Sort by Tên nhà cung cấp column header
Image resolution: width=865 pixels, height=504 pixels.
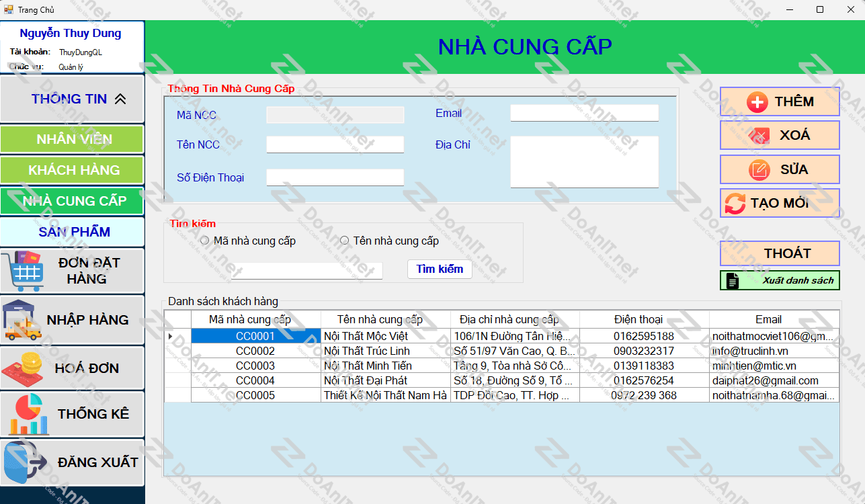pyautogui.click(x=386, y=319)
